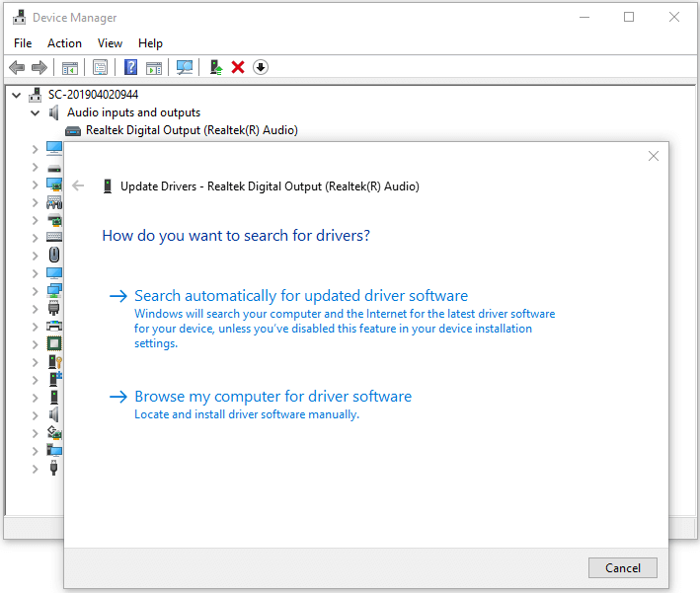Collapse the SC-201904020944 computer node
Image resolution: width=700 pixels, height=593 pixels.
[x=17, y=95]
